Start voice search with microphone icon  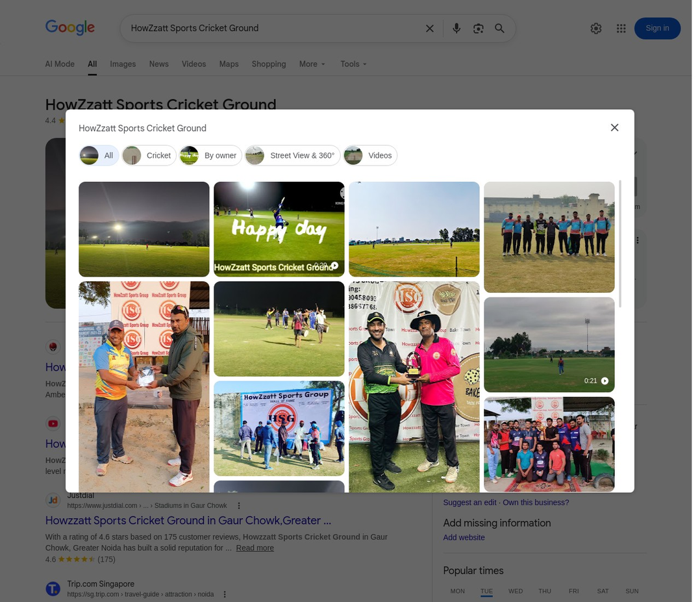click(x=456, y=29)
